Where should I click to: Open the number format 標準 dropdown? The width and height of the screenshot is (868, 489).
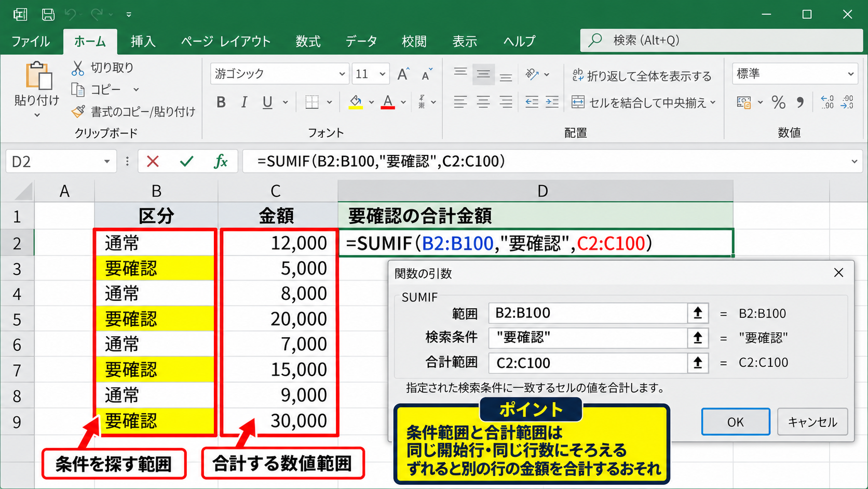[x=795, y=74]
